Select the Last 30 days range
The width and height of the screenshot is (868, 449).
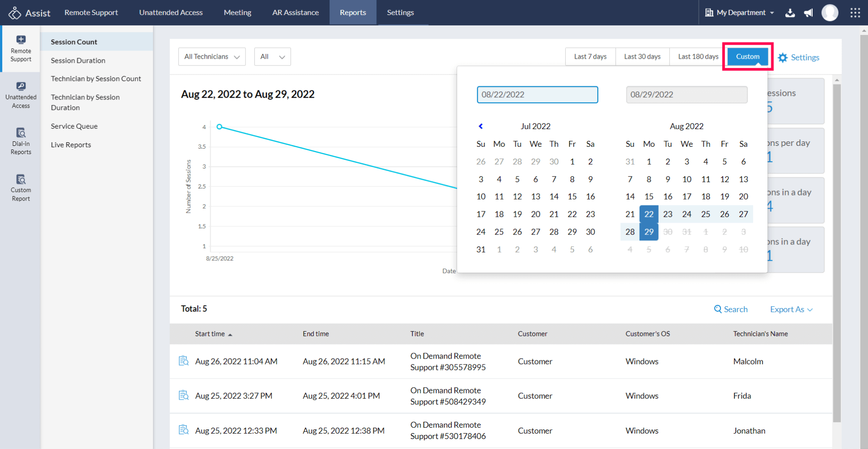tap(642, 57)
